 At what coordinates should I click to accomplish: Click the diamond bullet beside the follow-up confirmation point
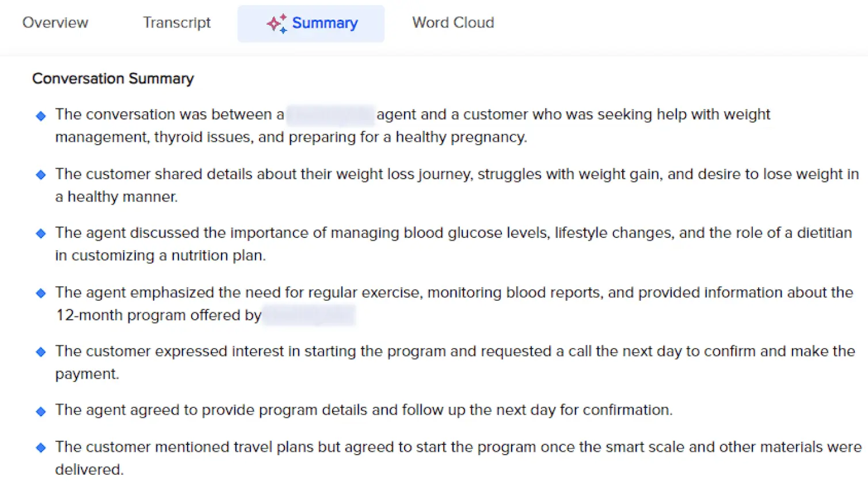(40, 410)
